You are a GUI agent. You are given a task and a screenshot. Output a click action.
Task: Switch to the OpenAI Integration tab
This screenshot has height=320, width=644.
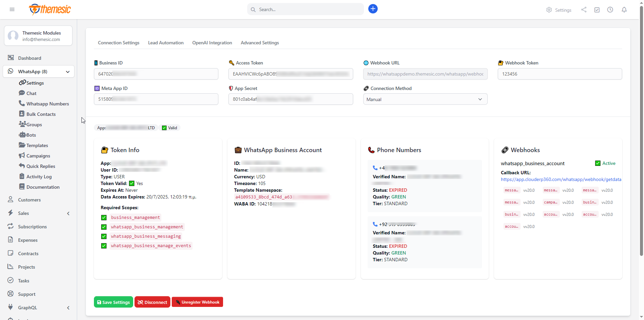point(212,43)
